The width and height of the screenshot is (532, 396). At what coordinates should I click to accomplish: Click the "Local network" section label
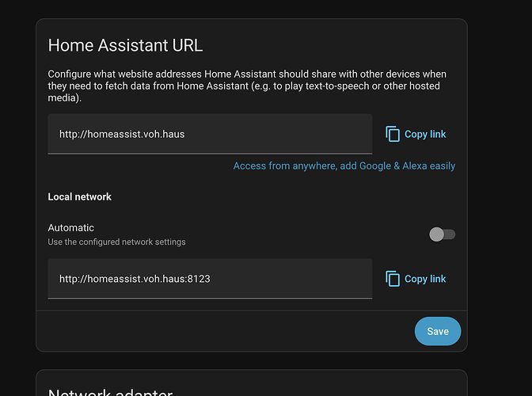80,196
